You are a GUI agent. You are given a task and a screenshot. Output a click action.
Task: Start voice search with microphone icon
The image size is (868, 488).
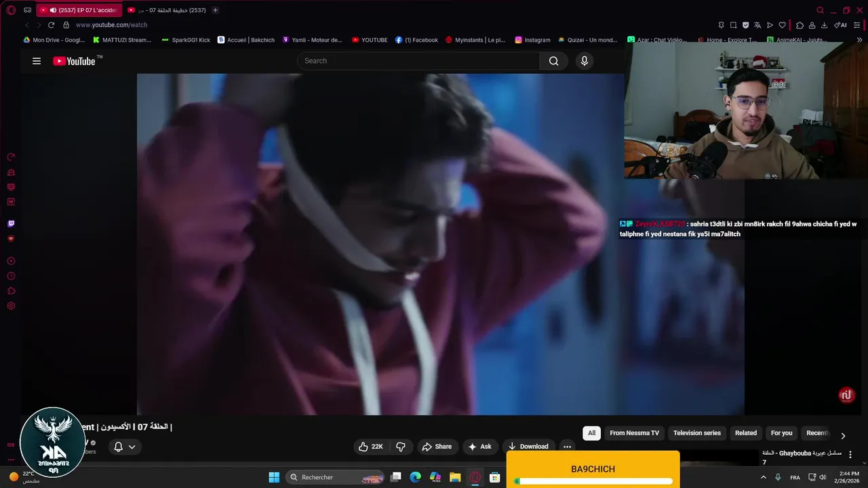pos(585,61)
